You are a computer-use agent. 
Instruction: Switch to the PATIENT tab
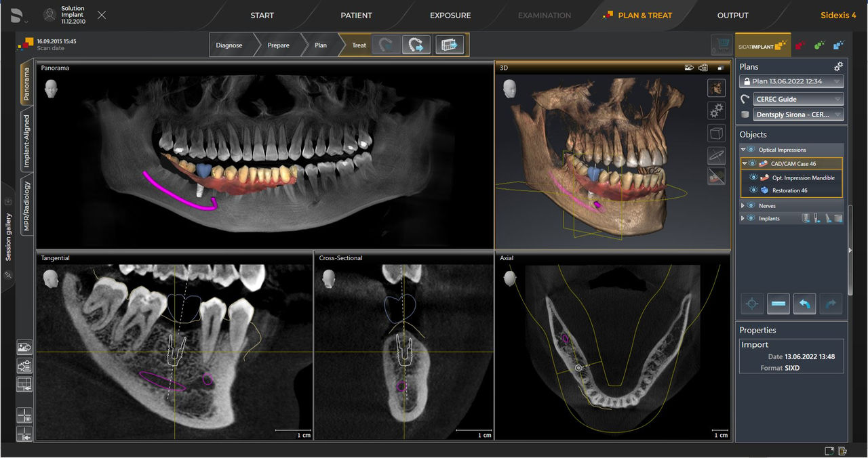pyautogui.click(x=356, y=15)
